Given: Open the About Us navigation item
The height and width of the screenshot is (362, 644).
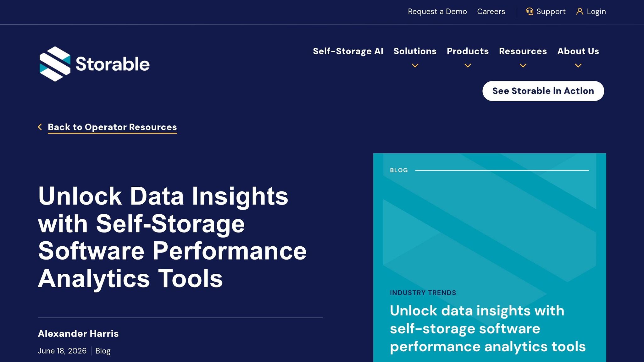Looking at the screenshot, I should pyautogui.click(x=578, y=51).
